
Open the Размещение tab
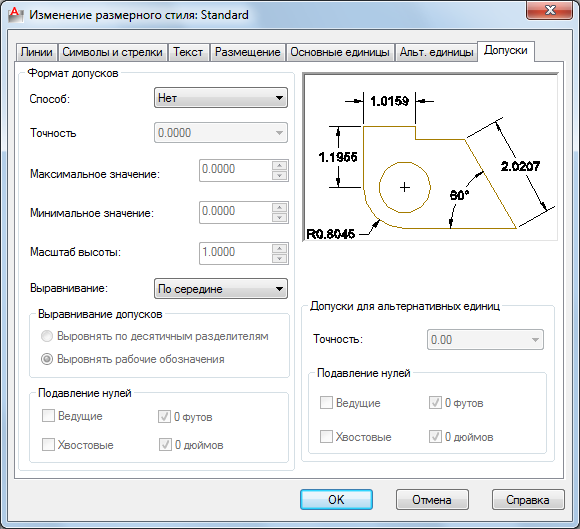point(247,52)
